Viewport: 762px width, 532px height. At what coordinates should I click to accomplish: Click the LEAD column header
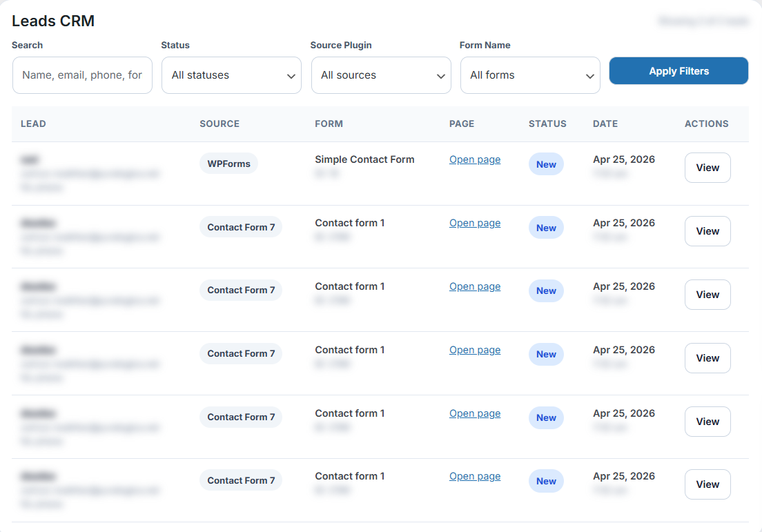[x=33, y=124]
